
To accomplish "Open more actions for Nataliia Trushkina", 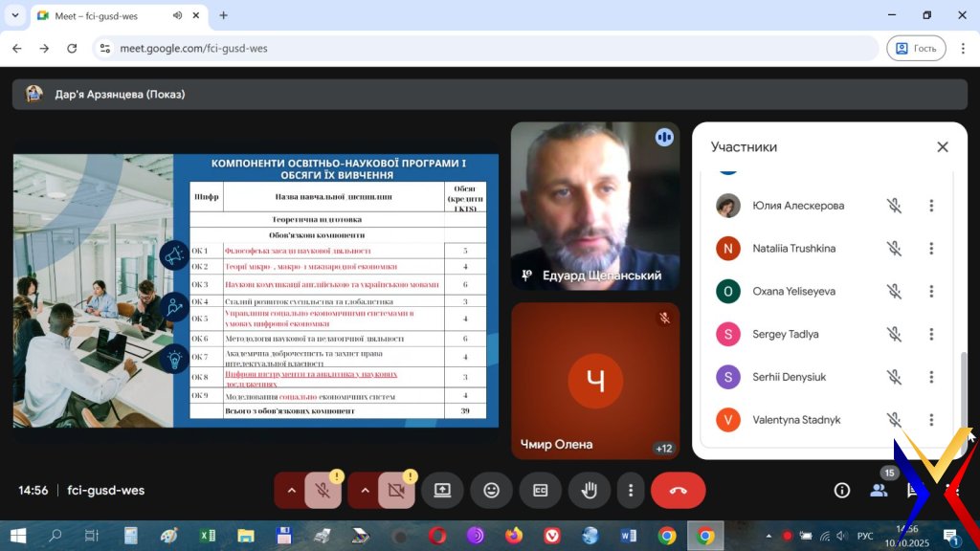I will tap(931, 249).
